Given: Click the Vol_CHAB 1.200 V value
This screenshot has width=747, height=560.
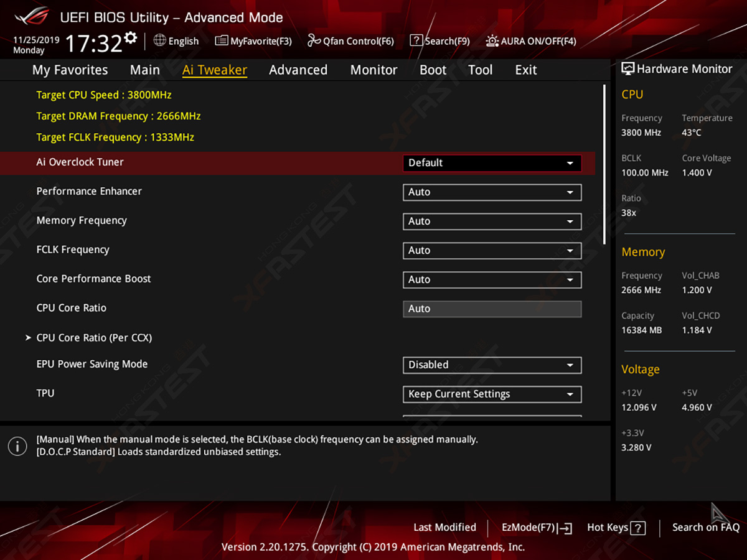Looking at the screenshot, I should coord(697,291).
